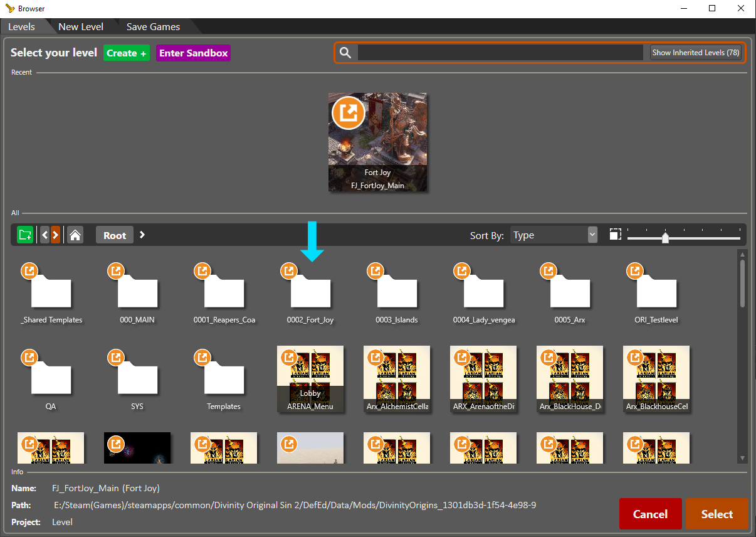Click the FJ_FortJoy_Main name text in Info
The height and width of the screenshot is (537, 756).
click(x=106, y=488)
